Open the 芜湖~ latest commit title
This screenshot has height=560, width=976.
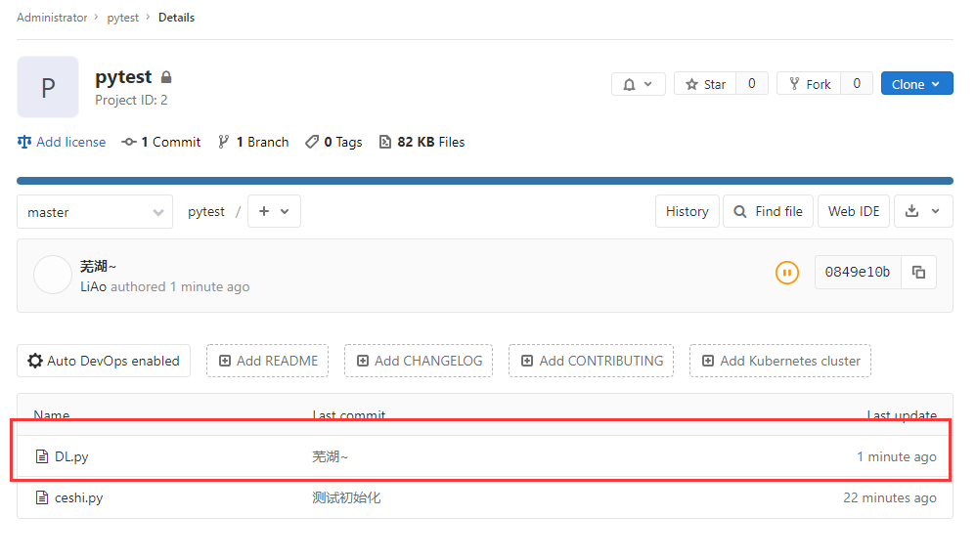pyautogui.click(x=98, y=266)
